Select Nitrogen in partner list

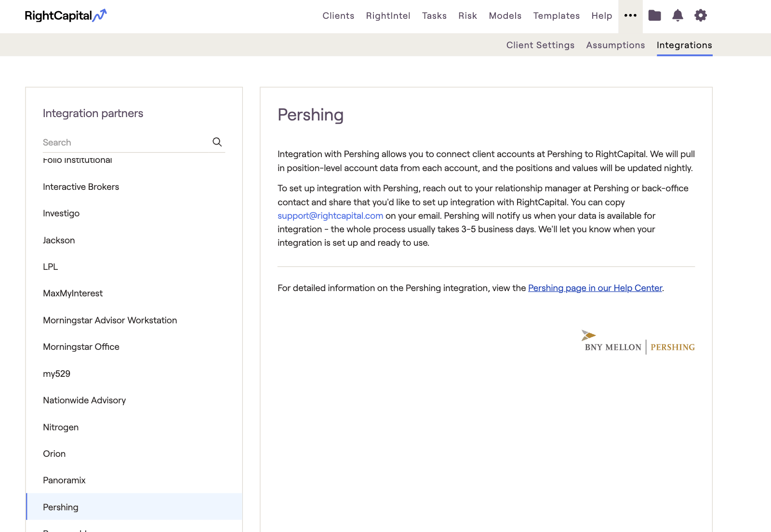click(134, 427)
